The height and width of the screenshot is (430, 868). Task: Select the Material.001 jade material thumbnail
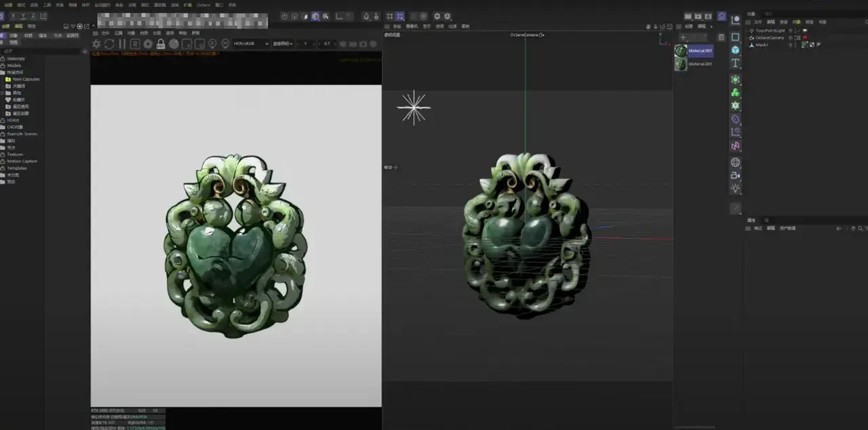(x=679, y=49)
